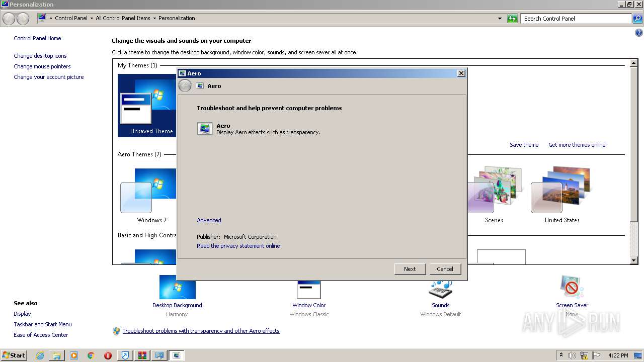Click Troubleshoot problems with transparency link
Viewport: 644px width, 362px height.
point(201,331)
